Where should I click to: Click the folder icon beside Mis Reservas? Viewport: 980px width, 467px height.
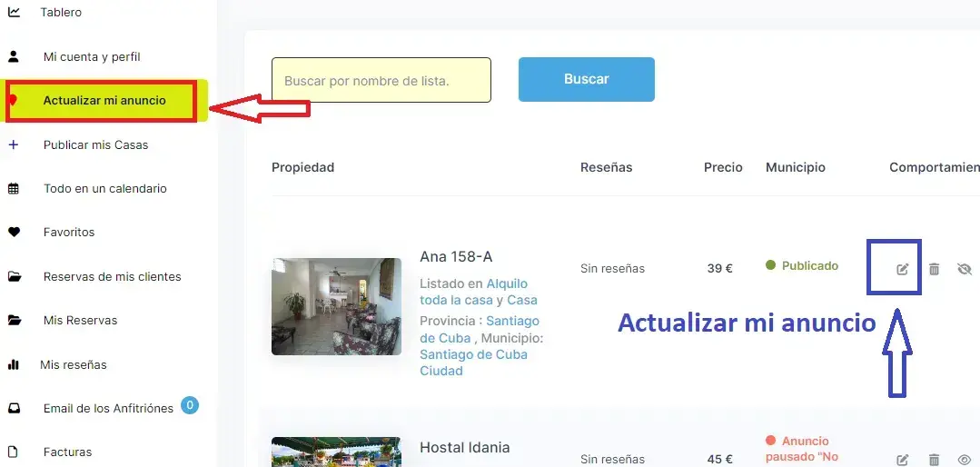[x=14, y=320]
